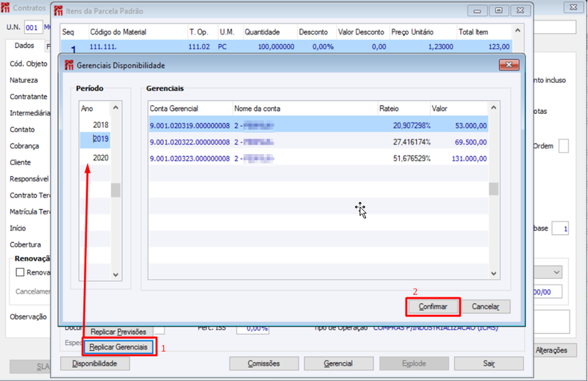Click the base field showing 1

pos(560,228)
